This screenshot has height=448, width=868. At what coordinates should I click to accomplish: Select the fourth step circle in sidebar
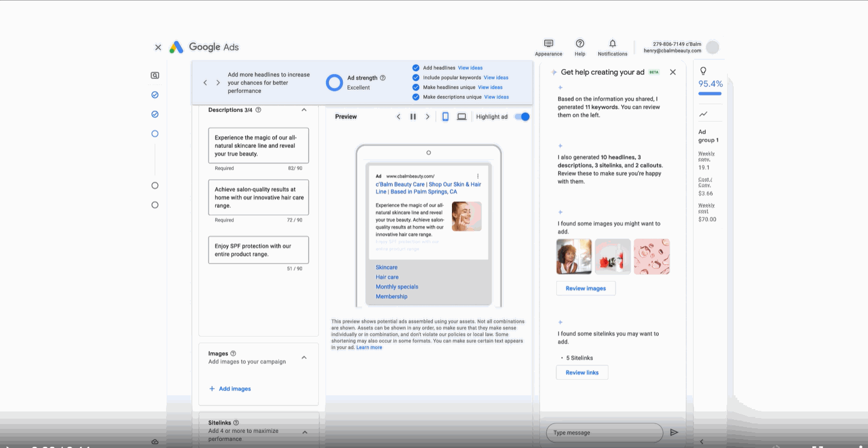(155, 186)
